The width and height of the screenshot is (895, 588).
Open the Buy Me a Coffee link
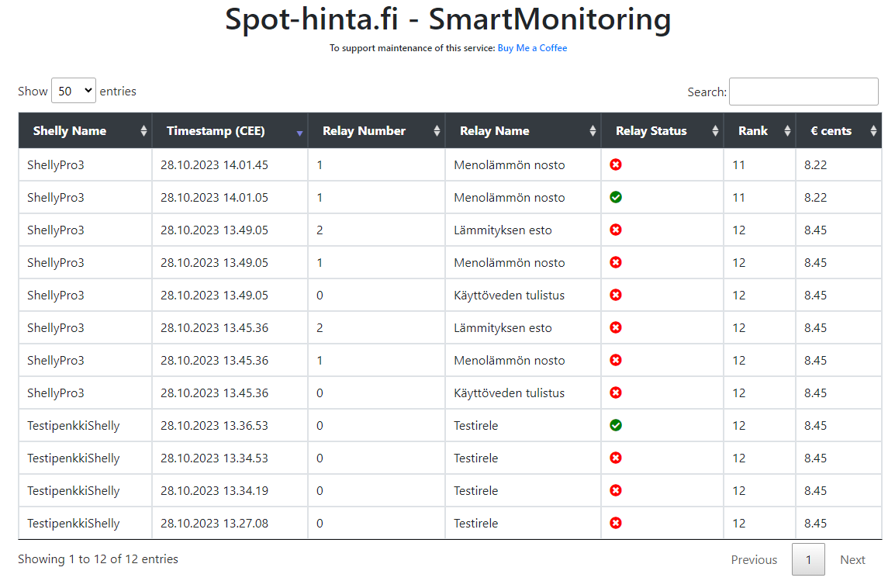[532, 48]
